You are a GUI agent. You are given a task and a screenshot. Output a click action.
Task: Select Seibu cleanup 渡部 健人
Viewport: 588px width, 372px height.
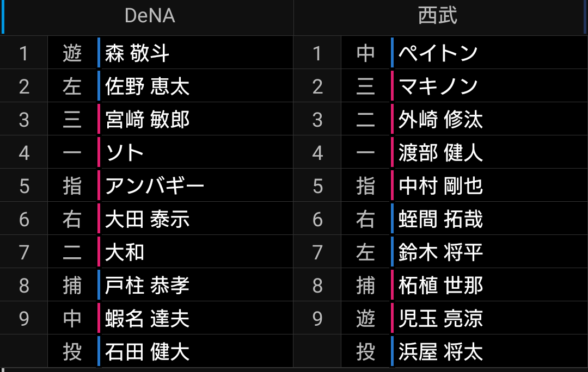click(x=440, y=152)
